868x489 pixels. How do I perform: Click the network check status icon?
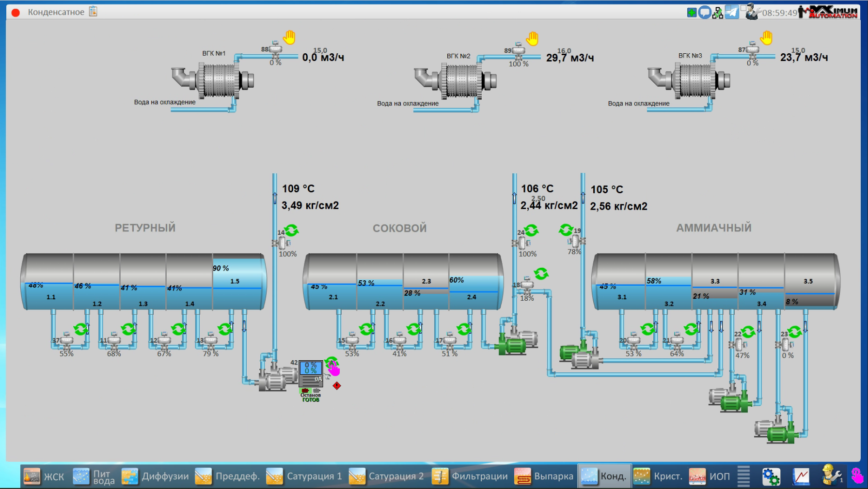tap(718, 13)
